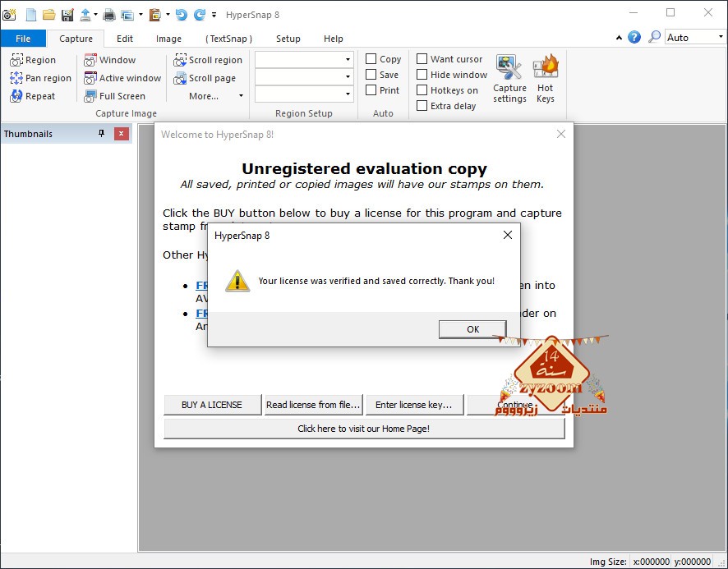The image size is (728, 569).
Task: Select Region capture tool
Action: click(x=33, y=60)
